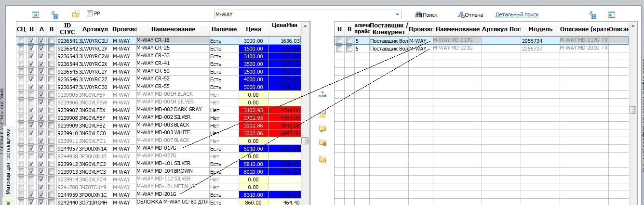Select the M-WAY CR-52 row name
This screenshot has height=205, width=644.
[x=173, y=79]
